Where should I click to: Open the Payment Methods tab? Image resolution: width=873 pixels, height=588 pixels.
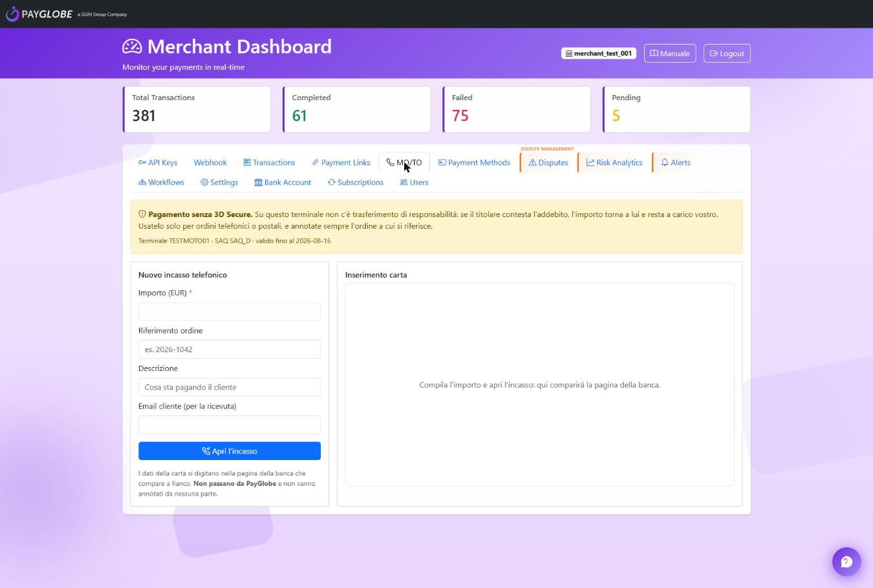pyautogui.click(x=474, y=163)
